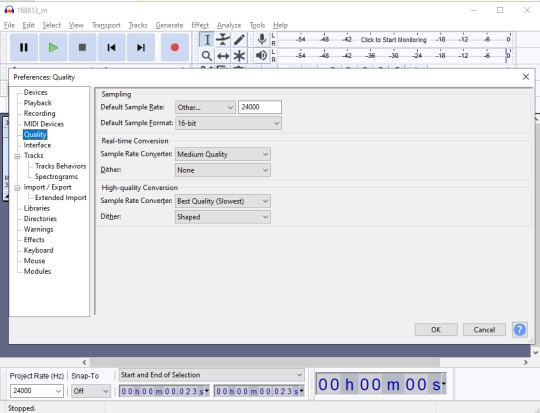Click the recording meter to start monitoring
This screenshot has height=413, width=540.
(393, 40)
